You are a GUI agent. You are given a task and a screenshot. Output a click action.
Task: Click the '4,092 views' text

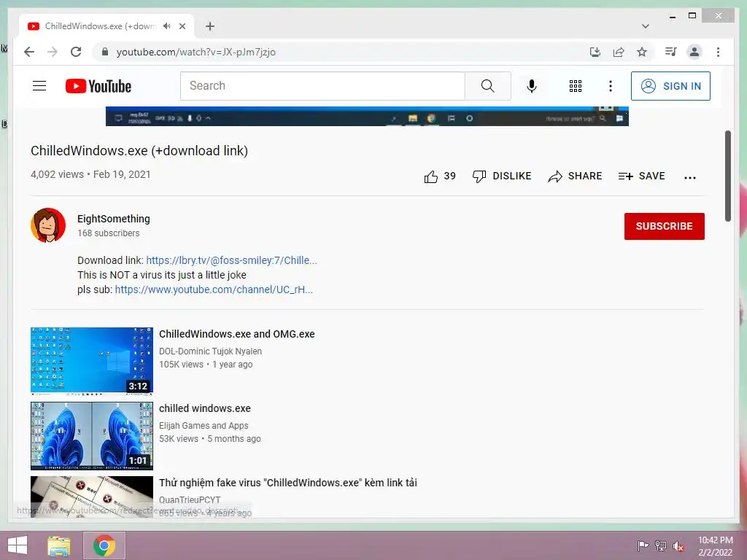57,174
